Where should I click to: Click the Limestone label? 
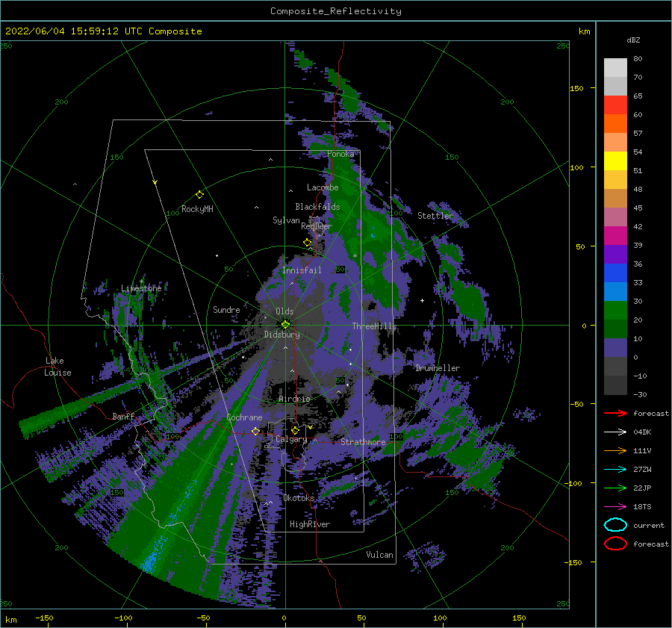(141, 288)
